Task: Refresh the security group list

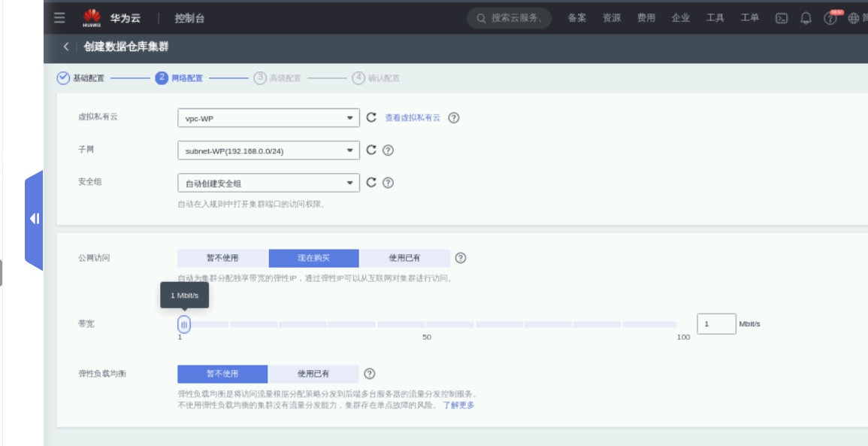Action: tap(371, 182)
